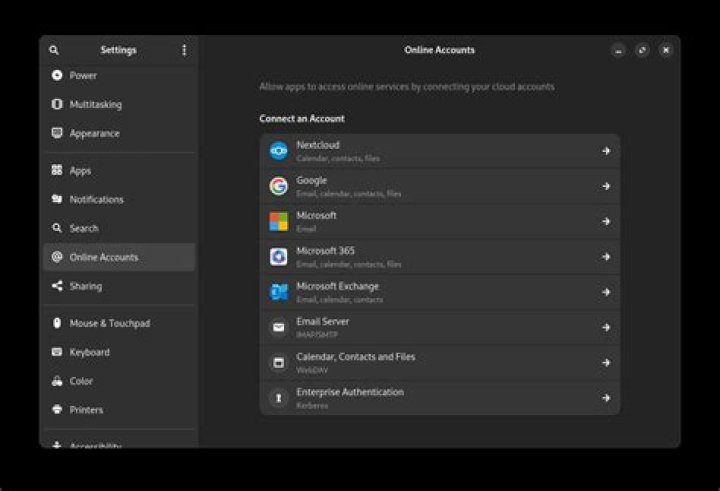
Task: Close the Settings window
Action: [x=665, y=50]
